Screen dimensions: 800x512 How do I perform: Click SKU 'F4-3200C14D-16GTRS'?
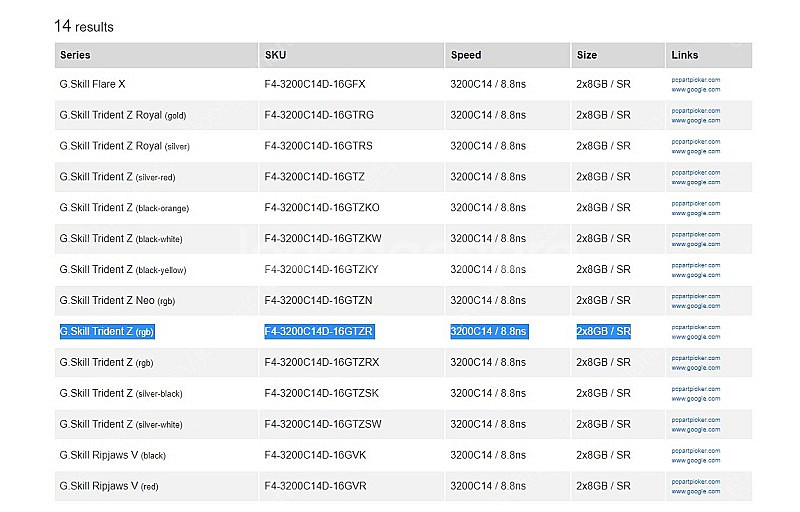pyautogui.click(x=318, y=146)
